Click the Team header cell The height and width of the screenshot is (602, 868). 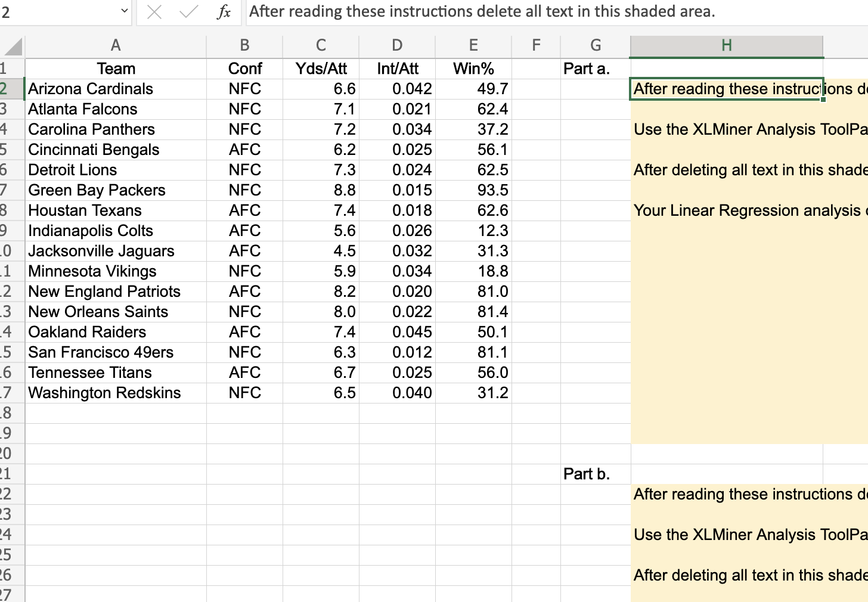[115, 68]
